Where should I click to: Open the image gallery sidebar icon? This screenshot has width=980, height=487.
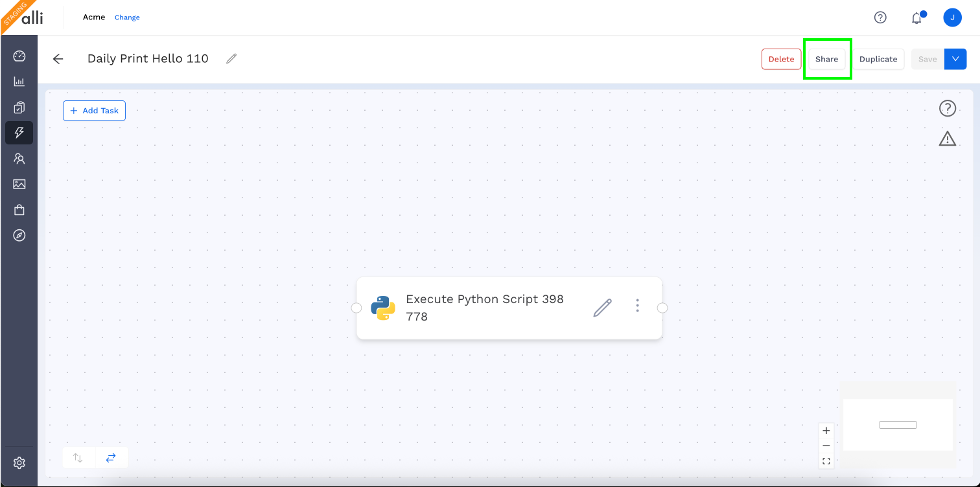[19, 185]
